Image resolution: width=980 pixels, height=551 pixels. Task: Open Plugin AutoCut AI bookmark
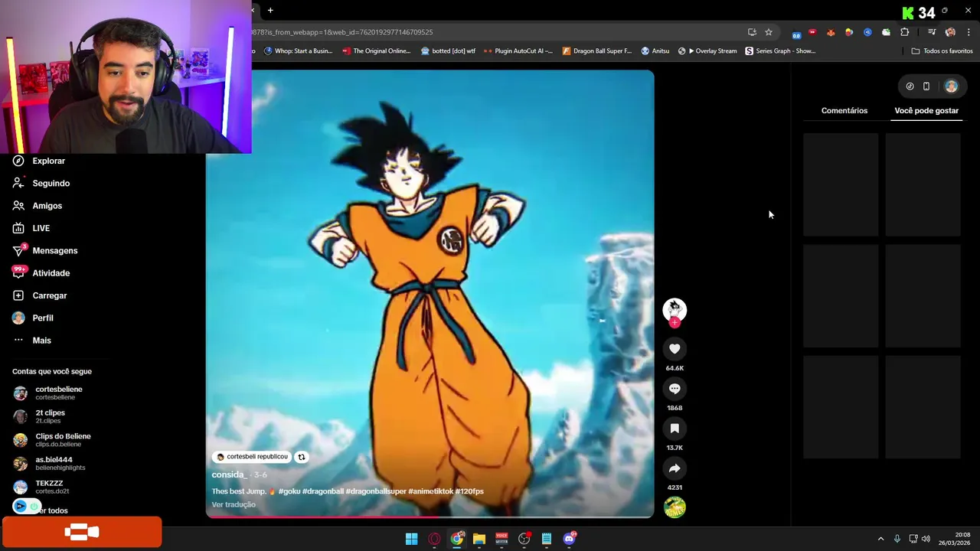coord(518,51)
